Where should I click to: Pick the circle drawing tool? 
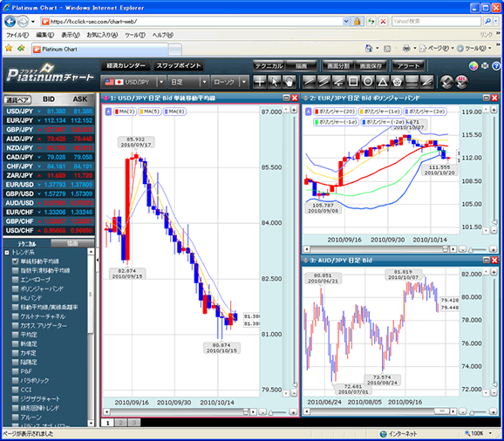[x=368, y=82]
